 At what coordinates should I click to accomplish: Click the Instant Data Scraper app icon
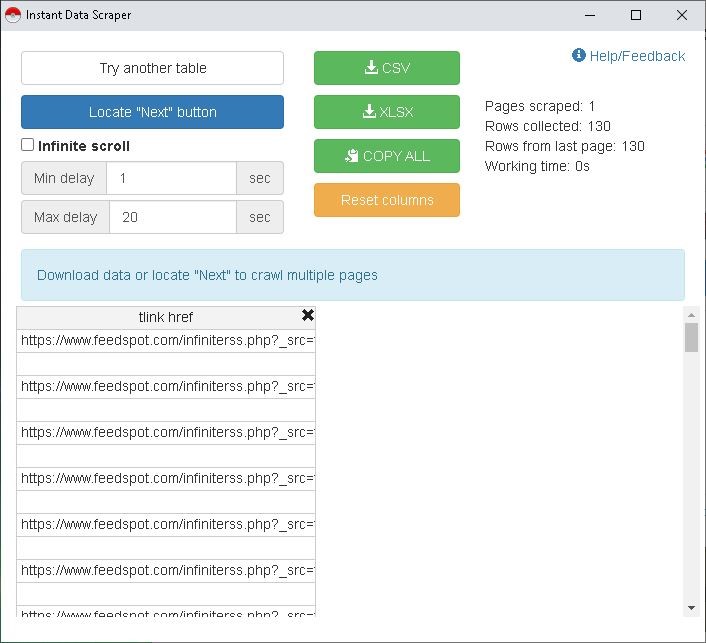point(13,15)
